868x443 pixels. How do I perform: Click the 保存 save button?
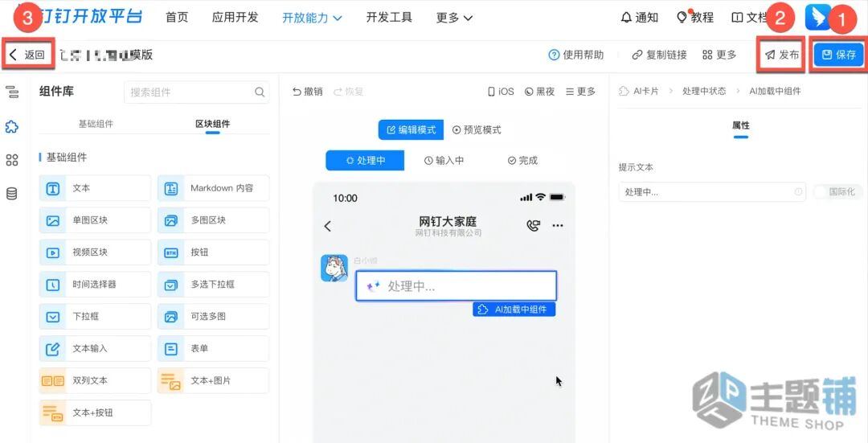[x=838, y=55]
